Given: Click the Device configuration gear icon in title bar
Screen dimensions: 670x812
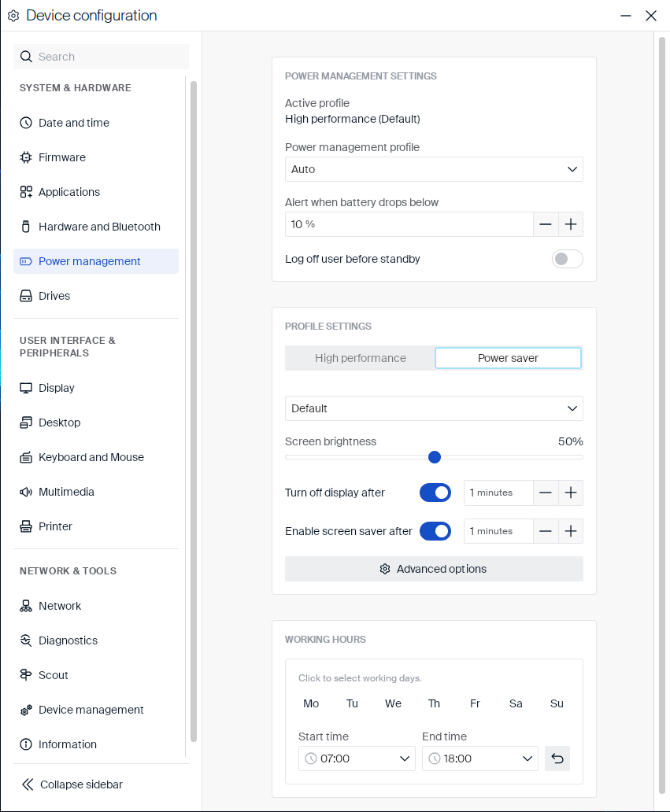Looking at the screenshot, I should coord(13,16).
